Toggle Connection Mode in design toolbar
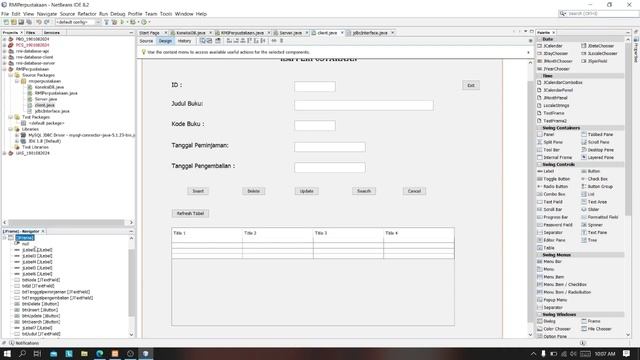The image size is (640, 360). [209, 41]
